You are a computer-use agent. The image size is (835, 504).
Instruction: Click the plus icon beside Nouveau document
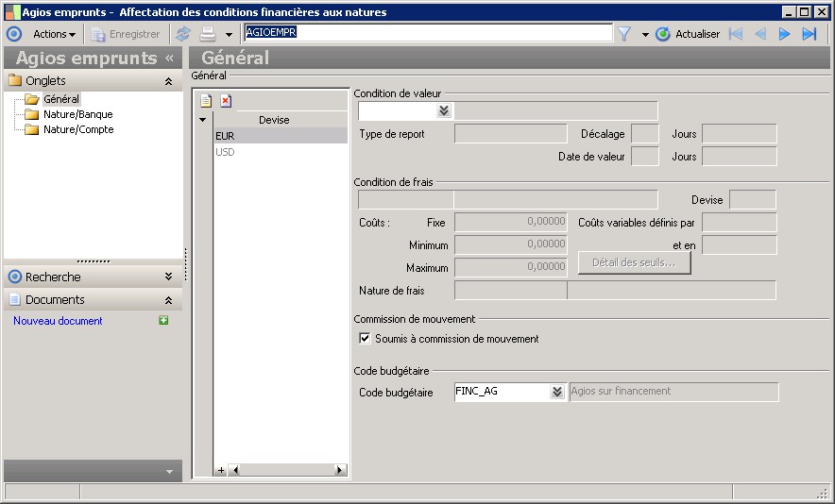(163, 321)
